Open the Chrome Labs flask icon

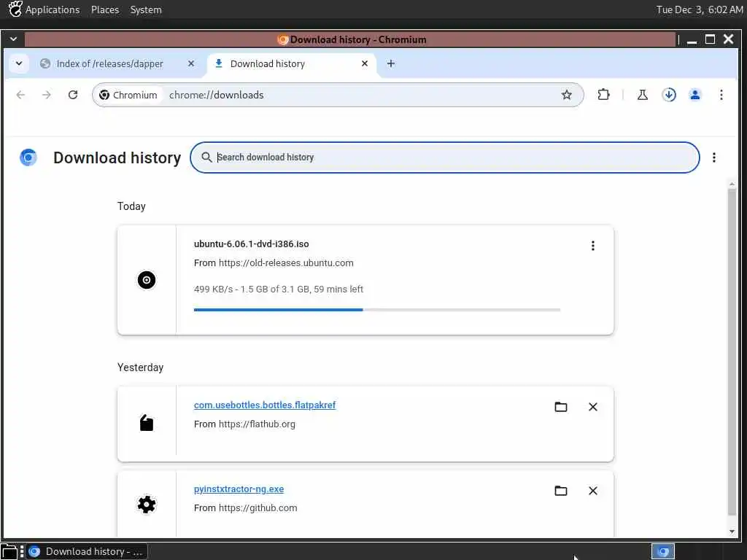(642, 95)
